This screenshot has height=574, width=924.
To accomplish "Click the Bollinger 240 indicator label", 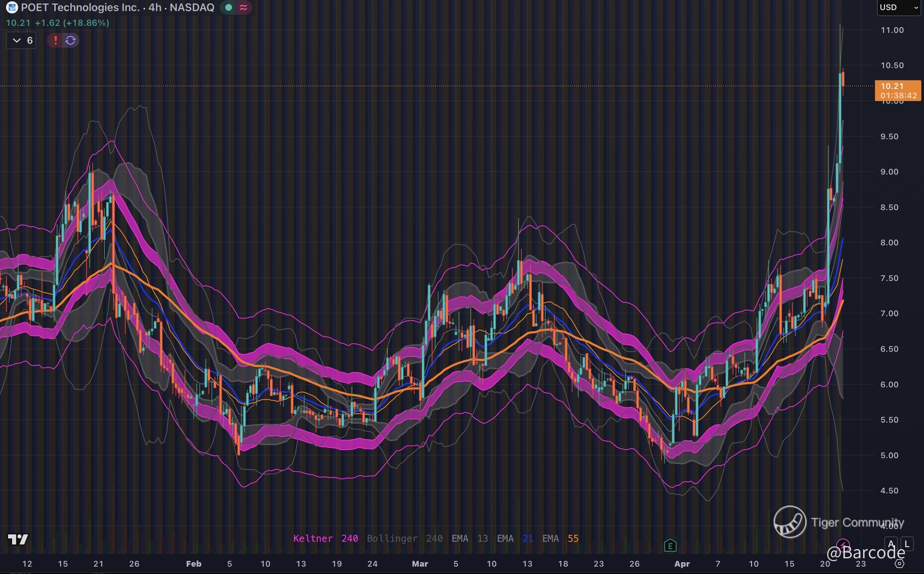I will (404, 538).
